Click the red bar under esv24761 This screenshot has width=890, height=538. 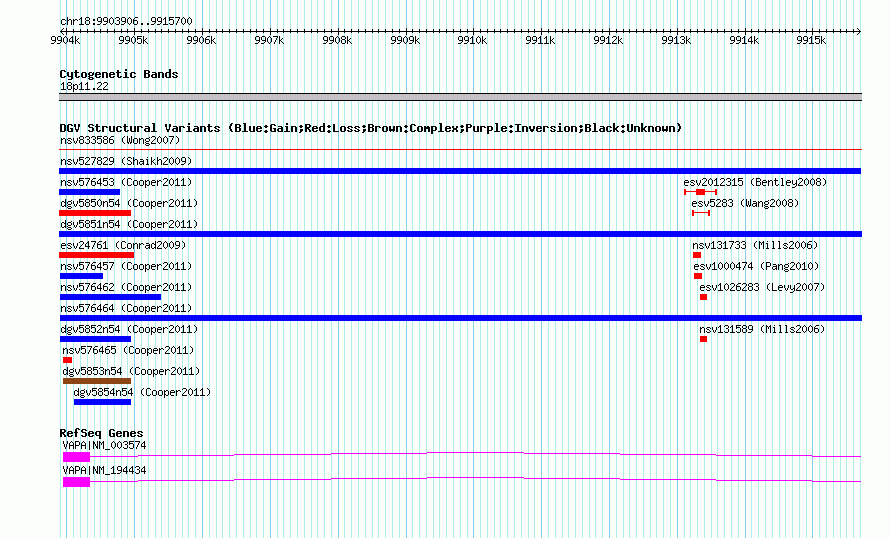[x=96, y=255]
